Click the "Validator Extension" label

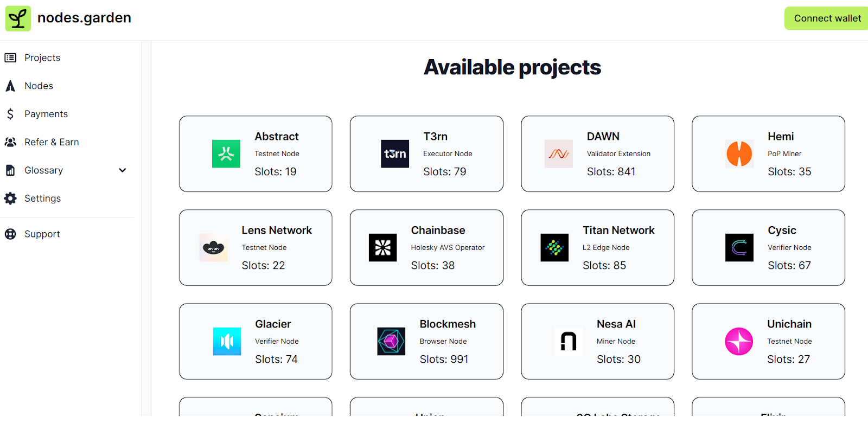pyautogui.click(x=618, y=154)
